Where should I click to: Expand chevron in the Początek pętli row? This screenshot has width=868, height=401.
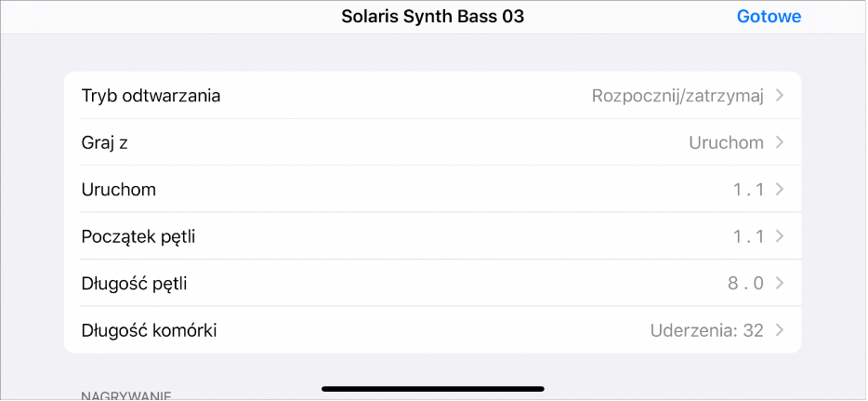click(780, 236)
